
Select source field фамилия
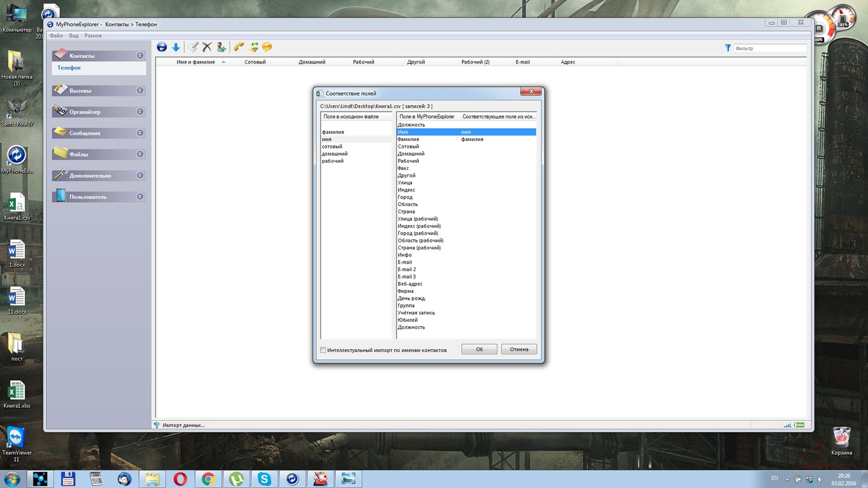pos(356,132)
